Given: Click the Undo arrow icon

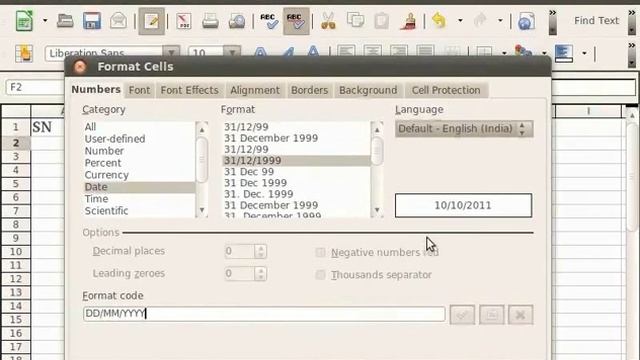Looking at the screenshot, I should point(439,20).
